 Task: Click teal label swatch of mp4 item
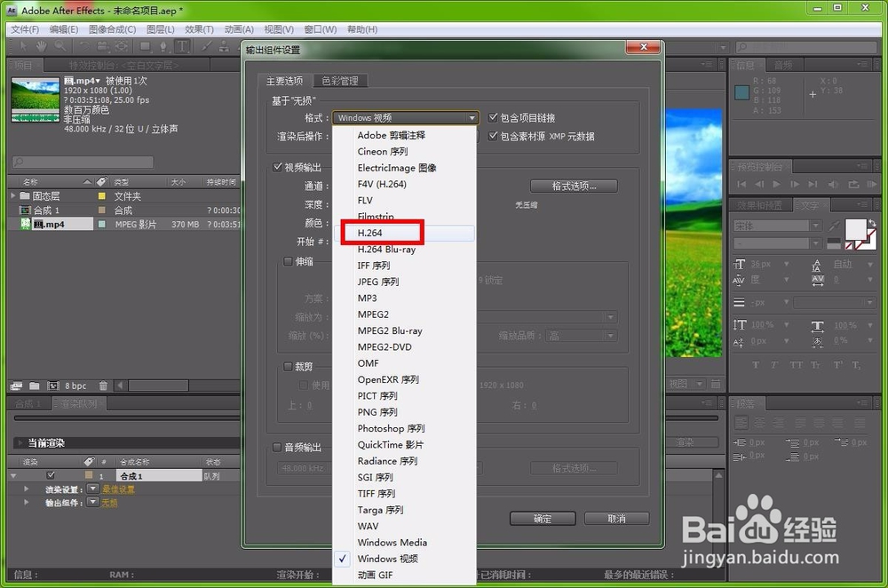[x=102, y=225]
